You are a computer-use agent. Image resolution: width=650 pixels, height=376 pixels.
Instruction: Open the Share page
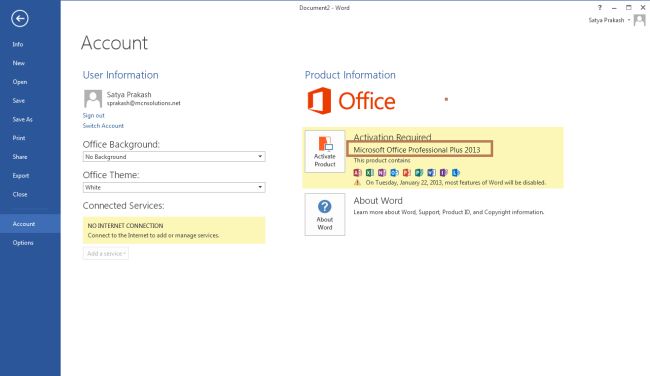tap(20, 157)
